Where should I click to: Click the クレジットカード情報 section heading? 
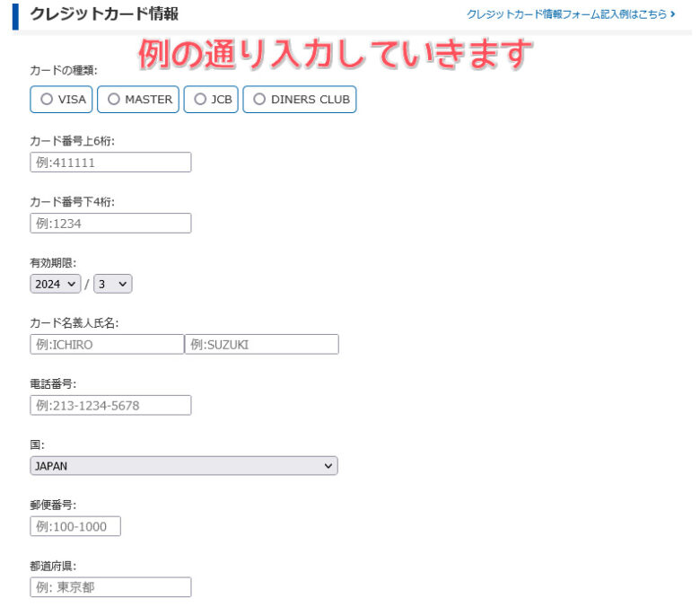point(104,14)
